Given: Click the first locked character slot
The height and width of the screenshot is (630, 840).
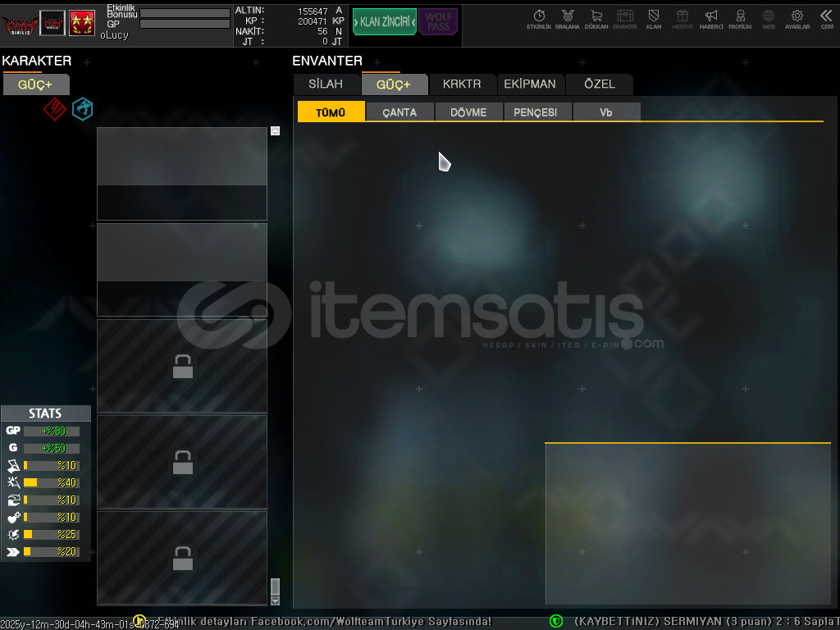Looking at the screenshot, I should tap(182, 366).
